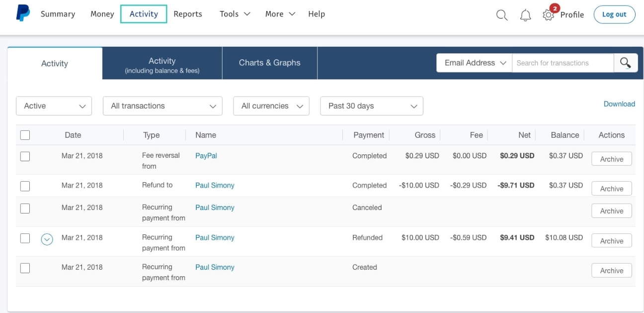Open the notifications bell icon
This screenshot has height=313, width=644.
(x=525, y=15)
